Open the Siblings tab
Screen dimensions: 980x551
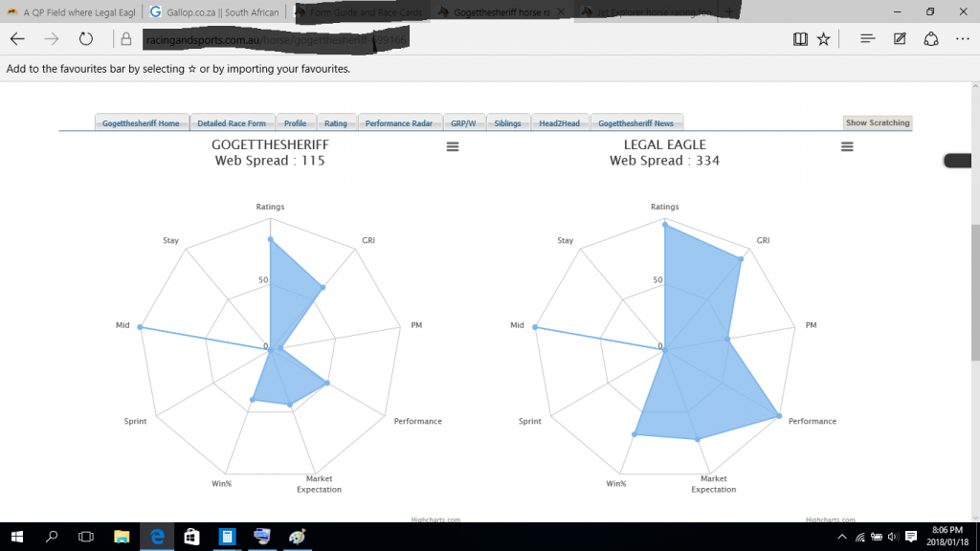(508, 123)
